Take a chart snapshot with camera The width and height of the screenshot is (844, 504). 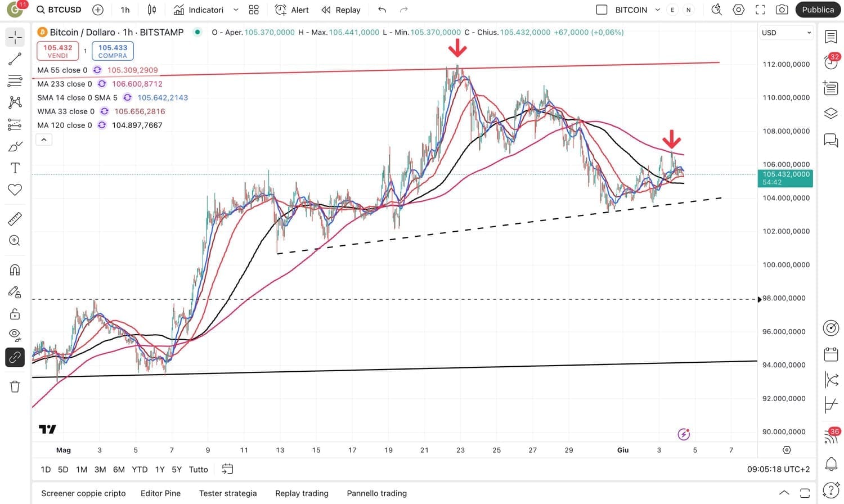[x=782, y=10]
